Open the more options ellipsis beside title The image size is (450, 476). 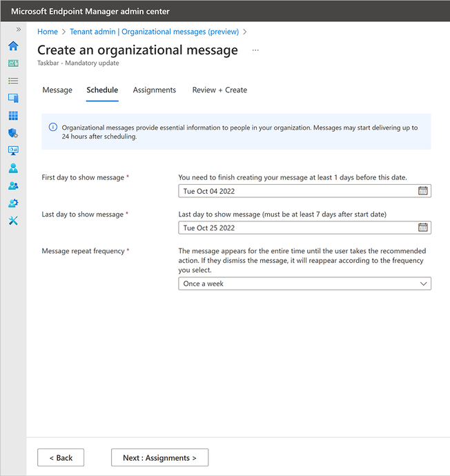click(255, 50)
